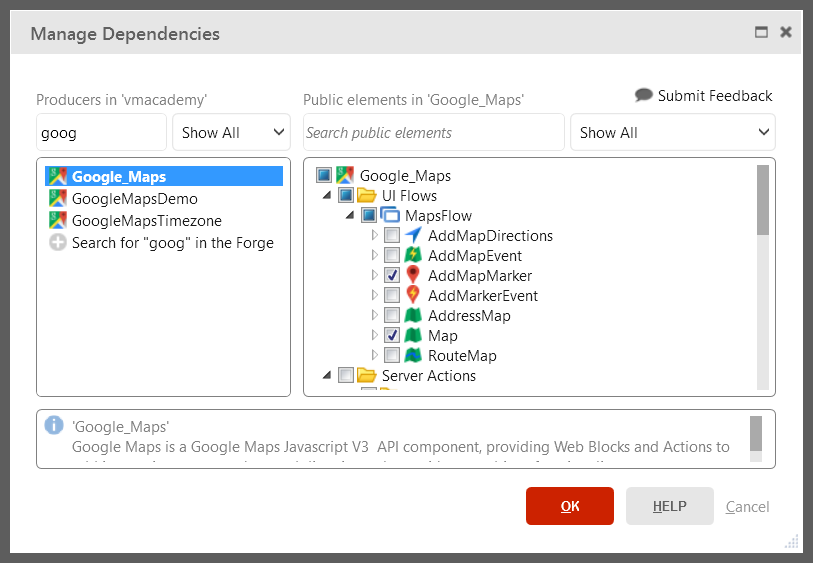Select GoogleMapsDemo in producers list

(134, 199)
